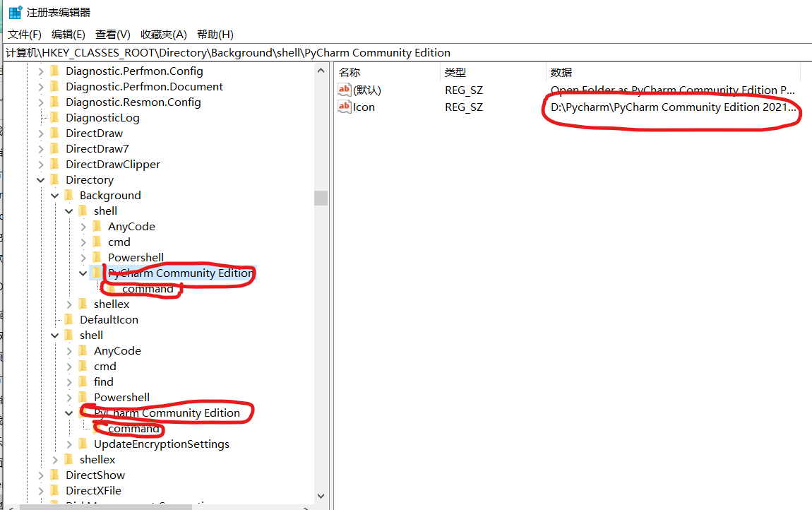812x510 pixels.
Task: Select command under Background PyCharm key
Action: 148,289
